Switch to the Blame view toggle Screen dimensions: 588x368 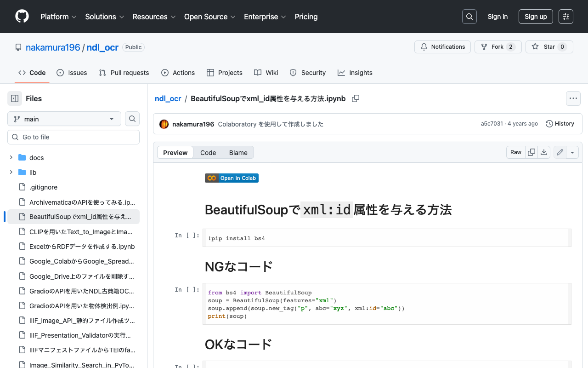pos(238,153)
